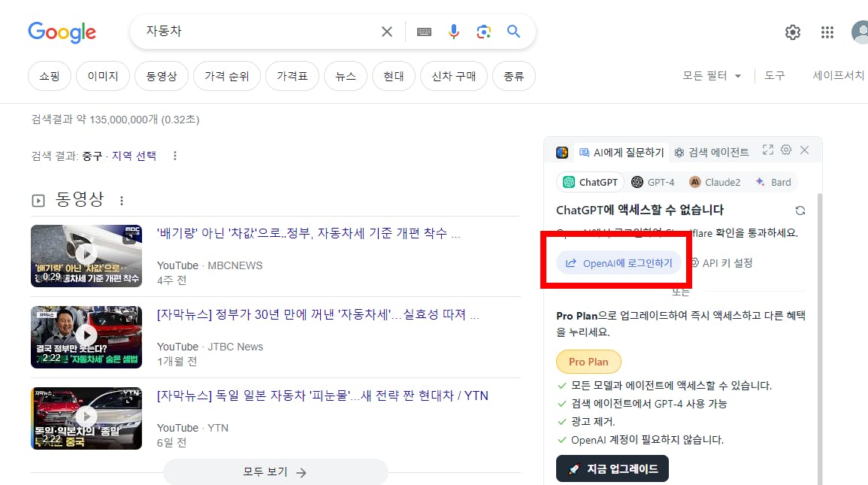Expand the 모든 필터 dropdown
The height and width of the screenshot is (485, 868).
click(x=712, y=76)
